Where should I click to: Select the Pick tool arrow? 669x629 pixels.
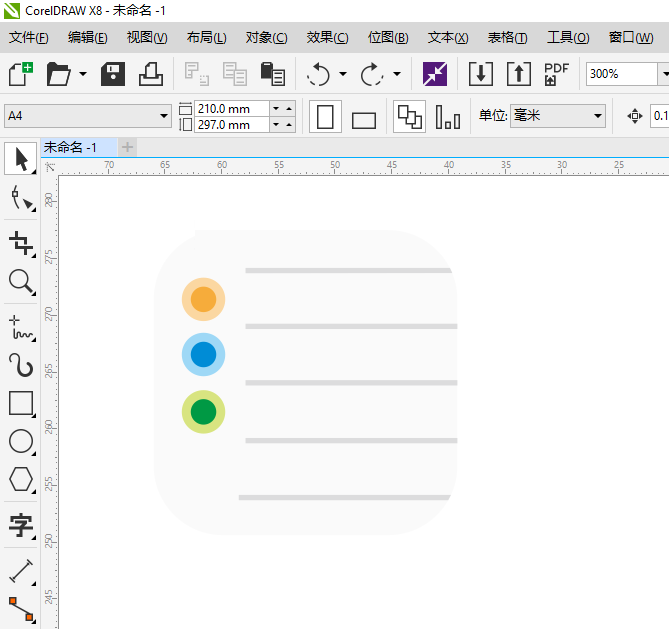coord(21,159)
